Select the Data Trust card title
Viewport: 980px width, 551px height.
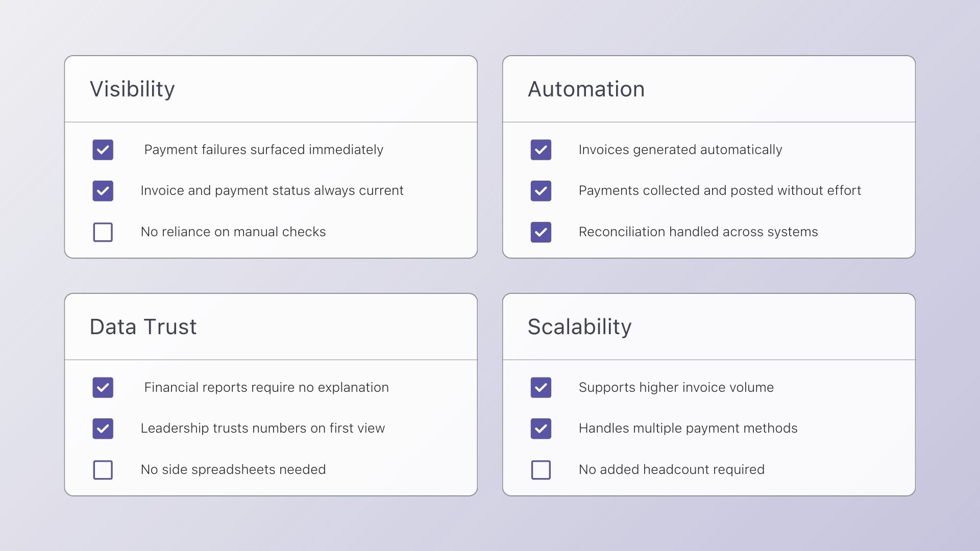pyautogui.click(x=143, y=327)
